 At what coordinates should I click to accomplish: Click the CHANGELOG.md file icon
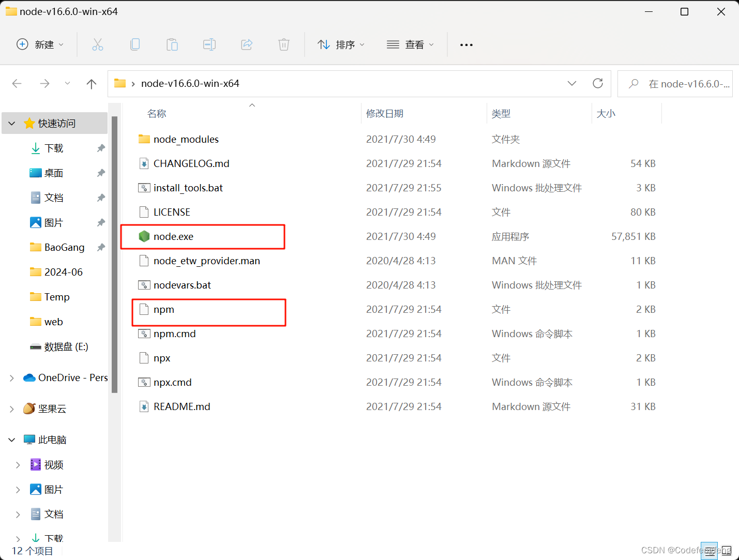pos(144,164)
